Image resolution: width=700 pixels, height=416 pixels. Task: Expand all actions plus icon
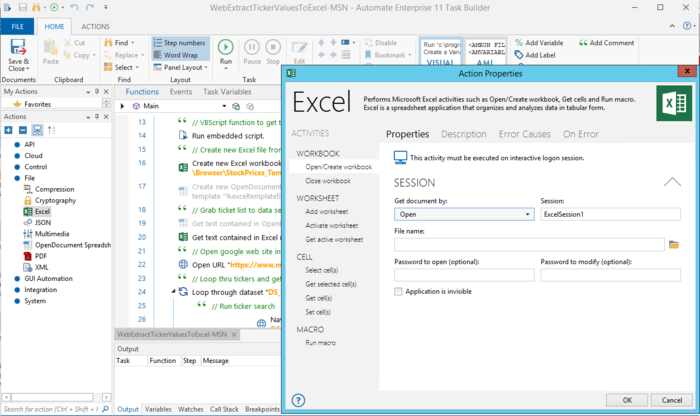(x=8, y=130)
